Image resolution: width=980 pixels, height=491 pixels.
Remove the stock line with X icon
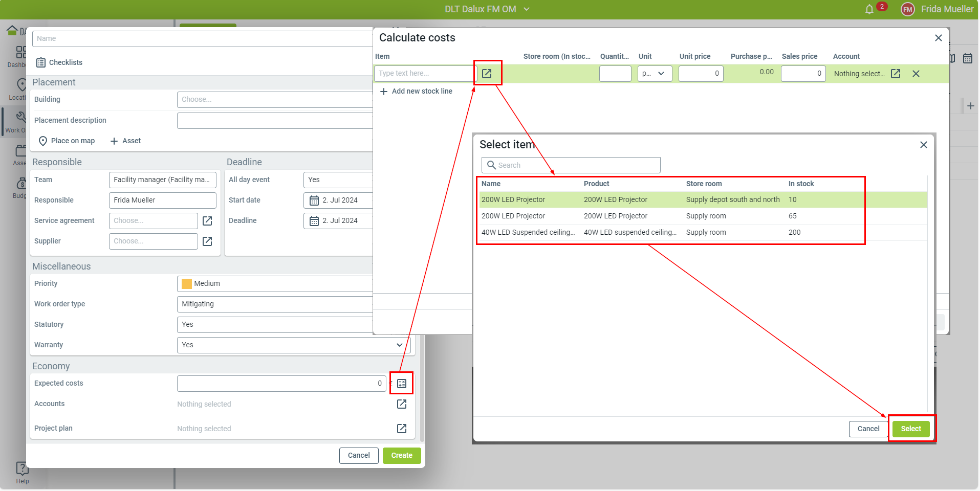(916, 74)
